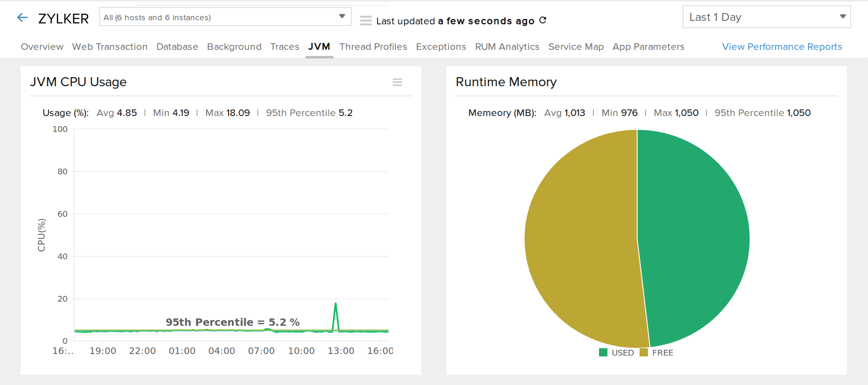Click the Last updated a few seconds ago text

pyautogui.click(x=455, y=21)
